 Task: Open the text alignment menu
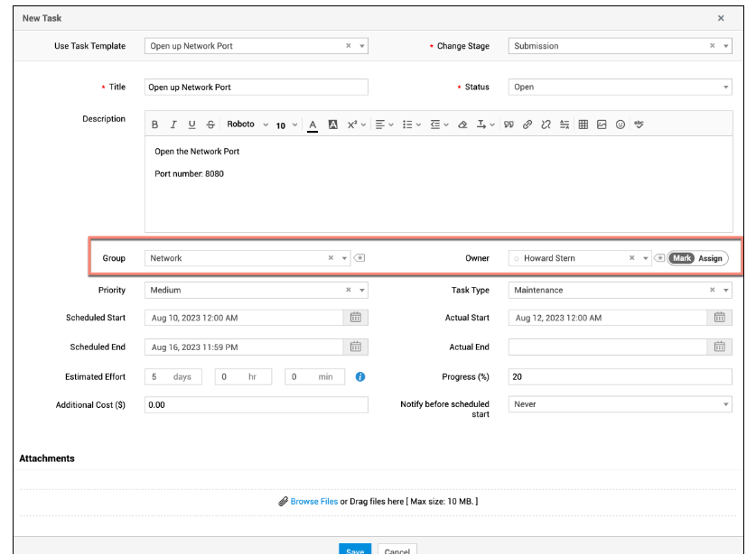click(383, 125)
